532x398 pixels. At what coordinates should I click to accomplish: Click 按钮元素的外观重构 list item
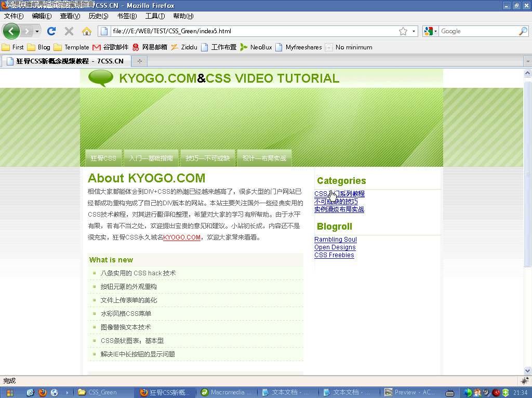coord(129,286)
